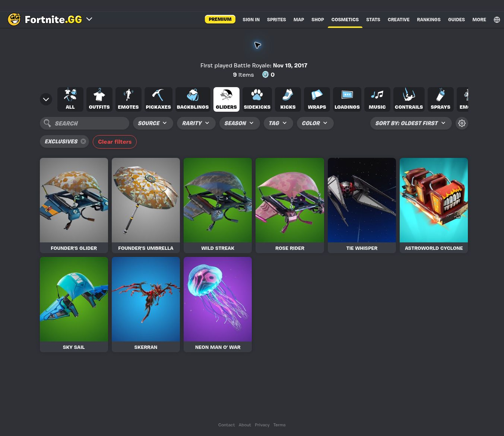Open the Creative menu item
The image size is (504, 436).
(x=399, y=20)
